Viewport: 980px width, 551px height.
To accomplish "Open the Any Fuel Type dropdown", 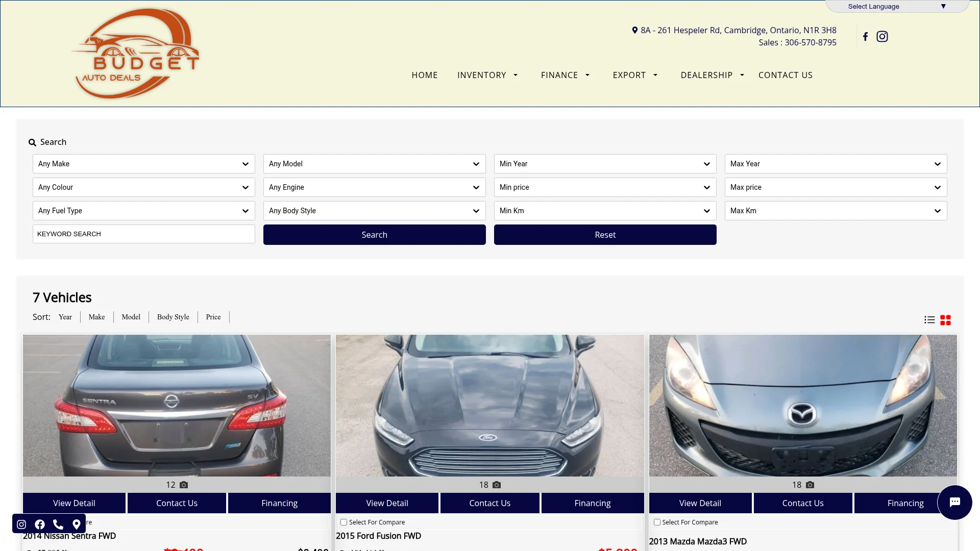I will pyautogui.click(x=144, y=211).
